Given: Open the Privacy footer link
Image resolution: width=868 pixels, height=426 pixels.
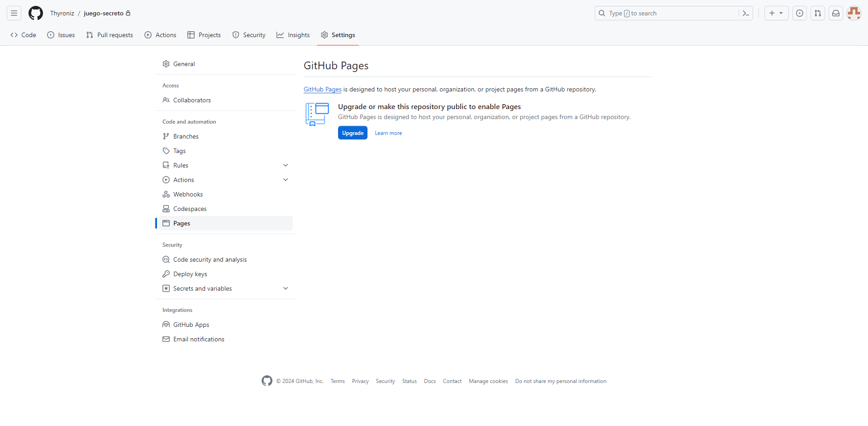Looking at the screenshot, I should 360,381.
